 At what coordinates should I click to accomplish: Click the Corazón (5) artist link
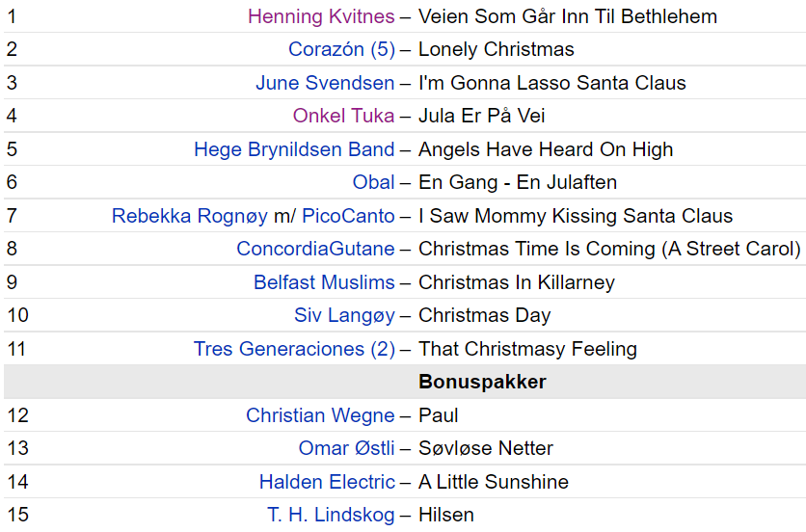pos(342,49)
